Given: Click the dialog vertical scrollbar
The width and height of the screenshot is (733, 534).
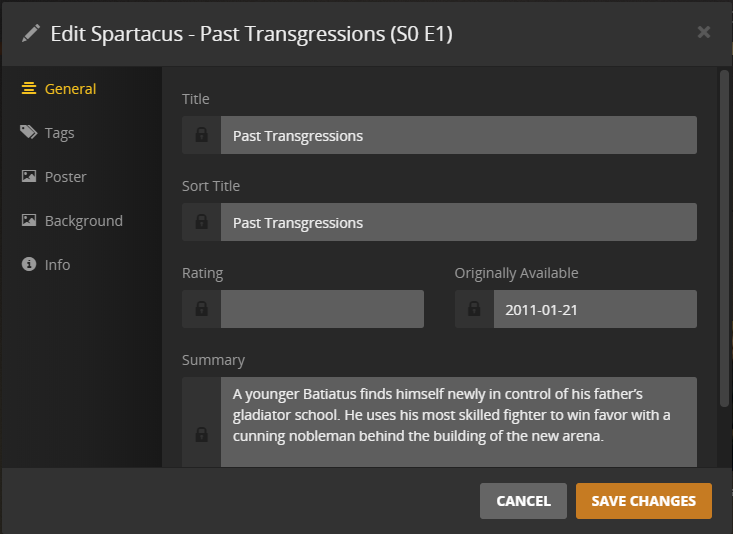Looking at the screenshot, I should 724,240.
